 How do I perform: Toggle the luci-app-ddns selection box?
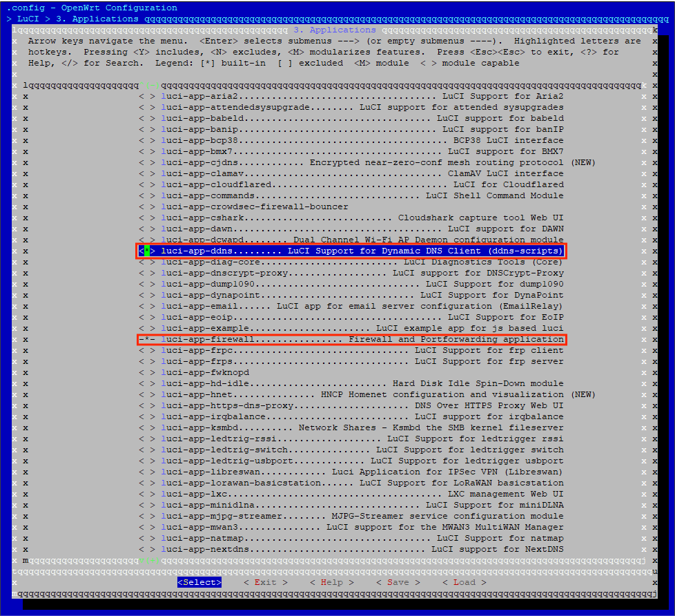[x=147, y=251]
